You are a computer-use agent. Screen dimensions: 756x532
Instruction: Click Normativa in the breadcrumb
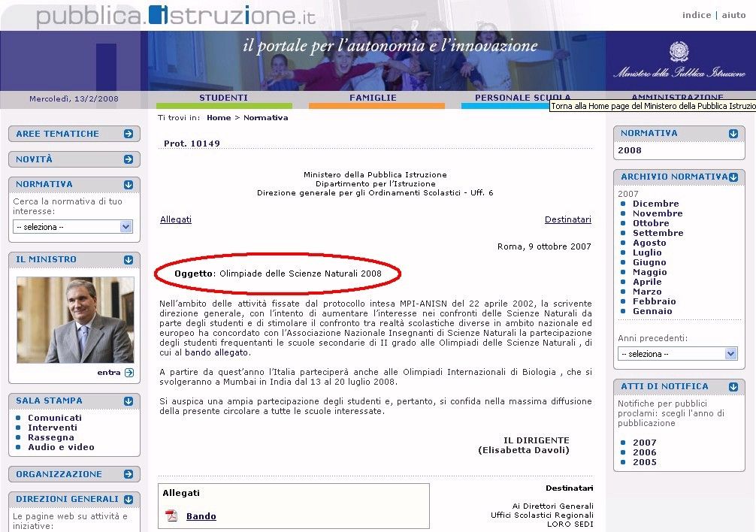coord(266,117)
